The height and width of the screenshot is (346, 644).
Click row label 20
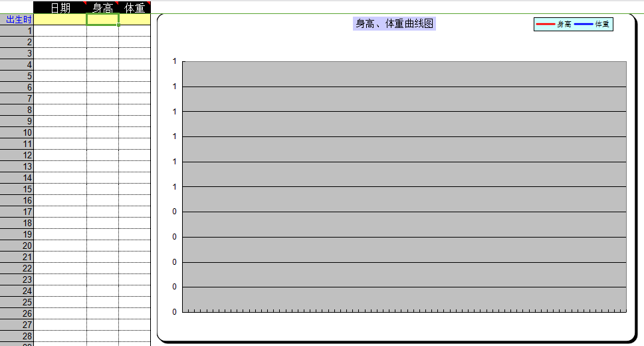[17, 246]
